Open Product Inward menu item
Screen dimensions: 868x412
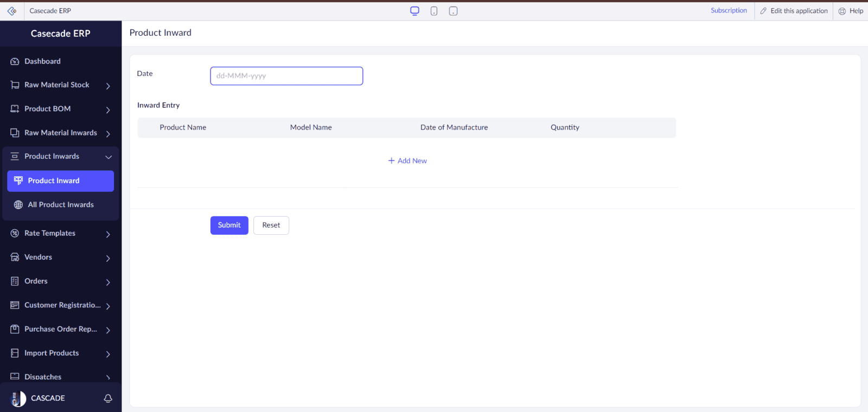click(x=60, y=181)
